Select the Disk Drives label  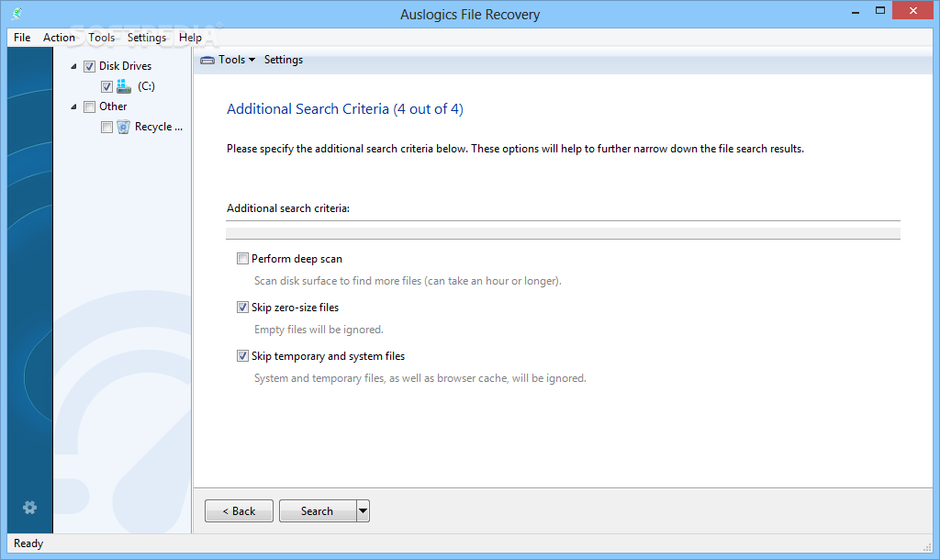(125, 66)
